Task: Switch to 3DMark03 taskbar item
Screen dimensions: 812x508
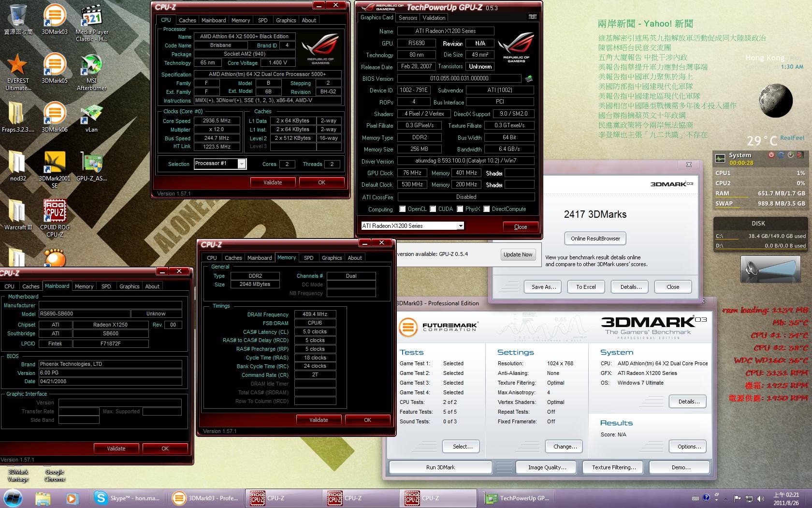Action: (x=206, y=498)
